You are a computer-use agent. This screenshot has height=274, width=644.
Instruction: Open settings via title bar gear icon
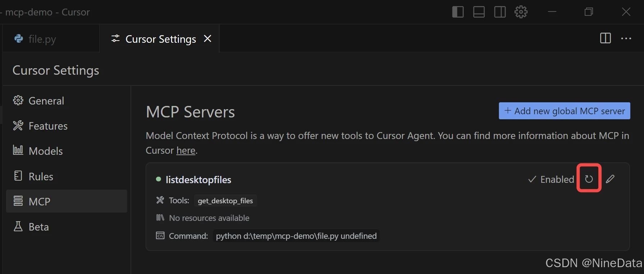[521, 12]
